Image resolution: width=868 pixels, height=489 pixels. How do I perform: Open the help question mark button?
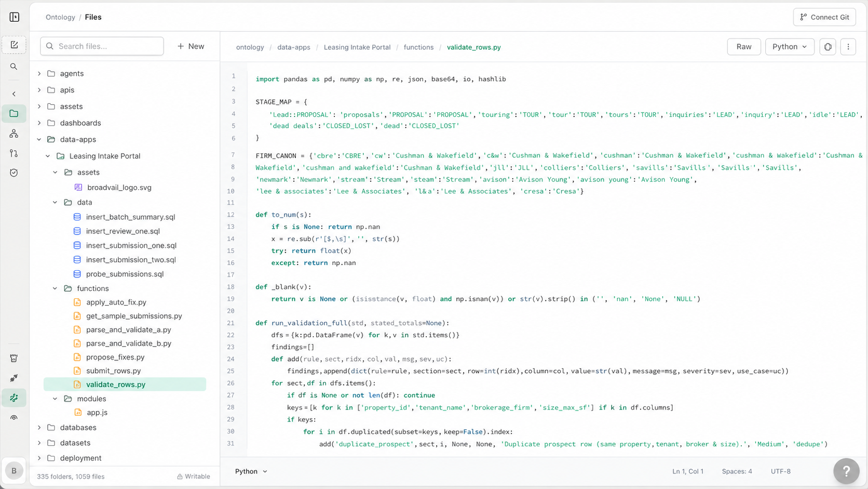[846, 471]
